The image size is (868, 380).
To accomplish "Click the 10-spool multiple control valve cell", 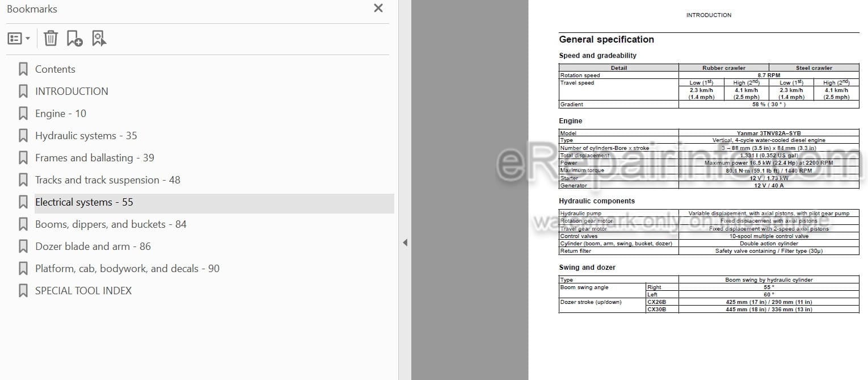I will (769, 236).
